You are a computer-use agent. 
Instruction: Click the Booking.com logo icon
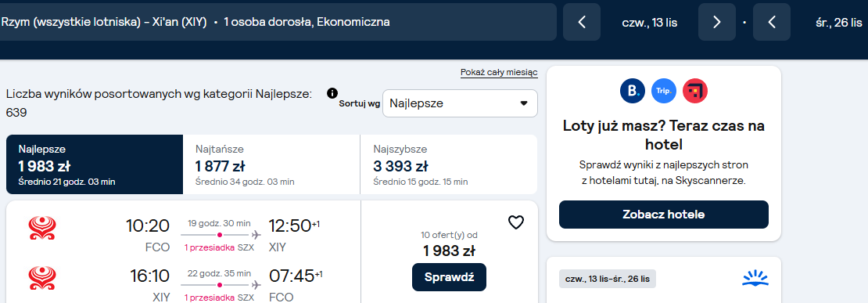point(633,91)
